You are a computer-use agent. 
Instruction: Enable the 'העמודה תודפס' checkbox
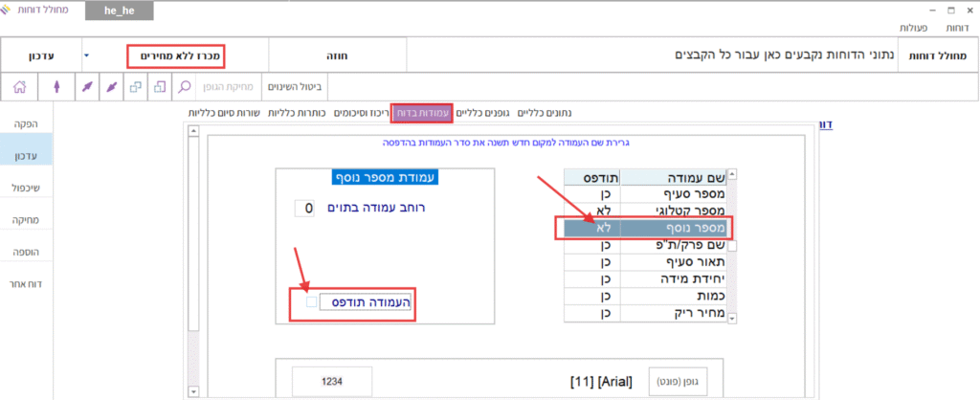pyautogui.click(x=311, y=302)
